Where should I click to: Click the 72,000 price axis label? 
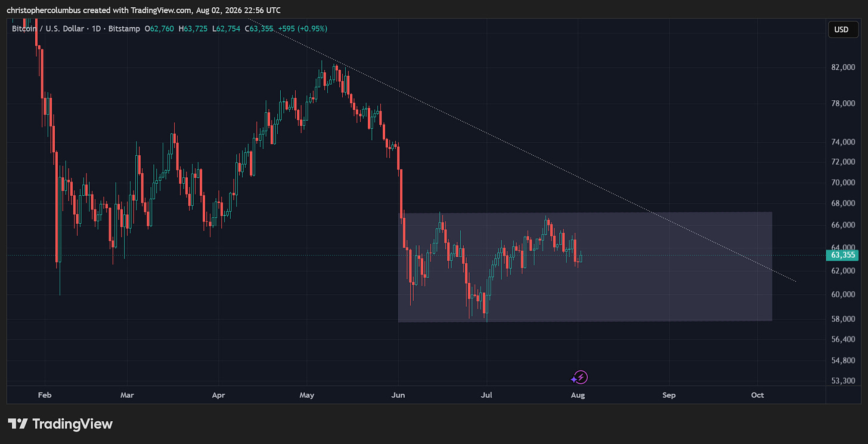pos(844,162)
